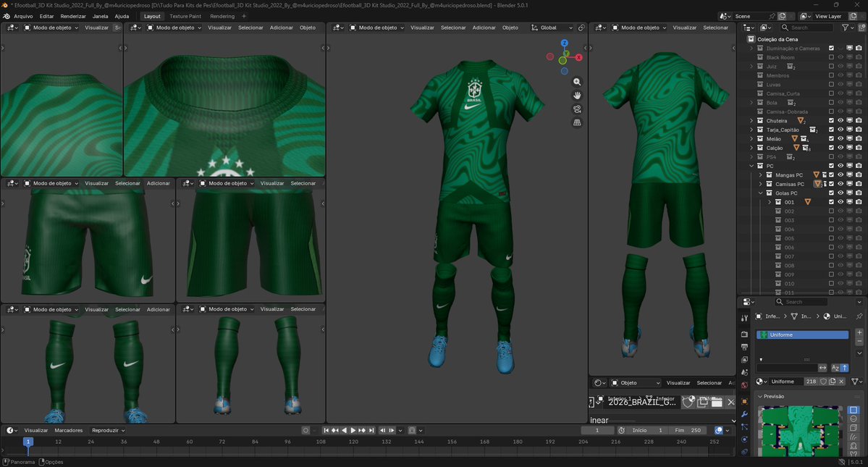Open the Renderizar menu

click(x=73, y=17)
